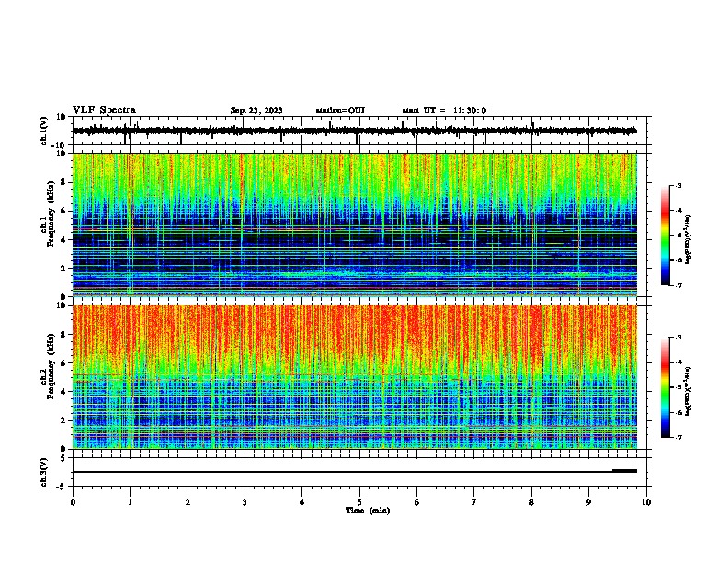Click the ch.1 colorbar log(PSD) label
Viewport: 728px width, 563px height.
coord(688,240)
